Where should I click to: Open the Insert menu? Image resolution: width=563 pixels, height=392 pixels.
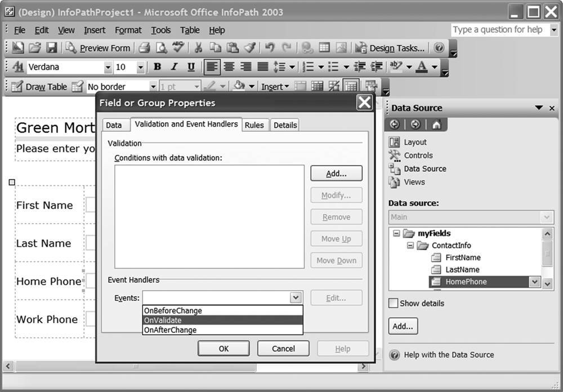tap(95, 30)
